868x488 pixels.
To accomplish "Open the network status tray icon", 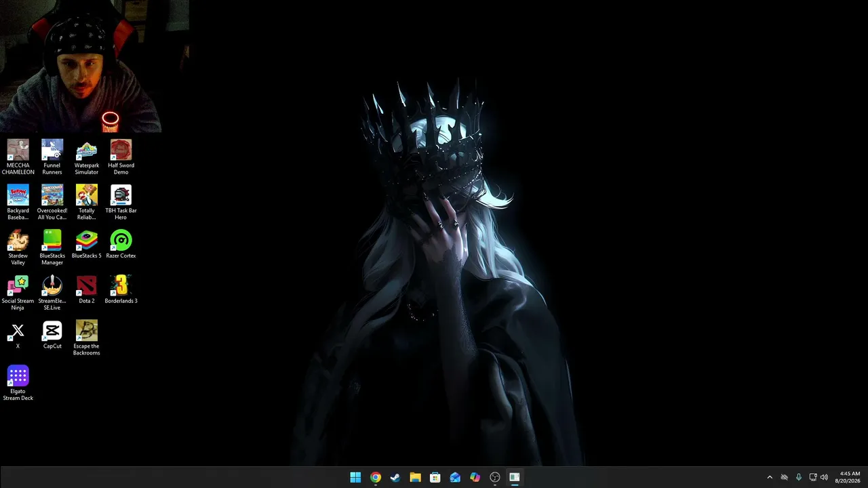I will (x=813, y=477).
